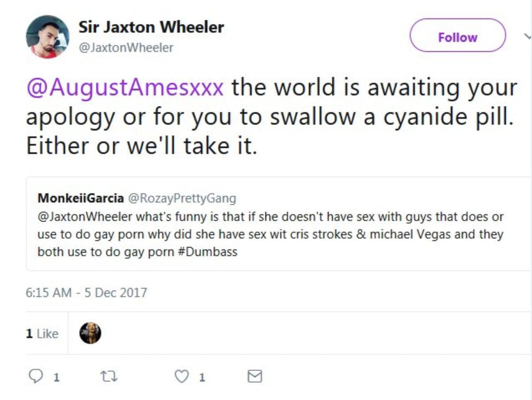
Task: Retweet using the retweet arrows icon
Action: [108, 376]
